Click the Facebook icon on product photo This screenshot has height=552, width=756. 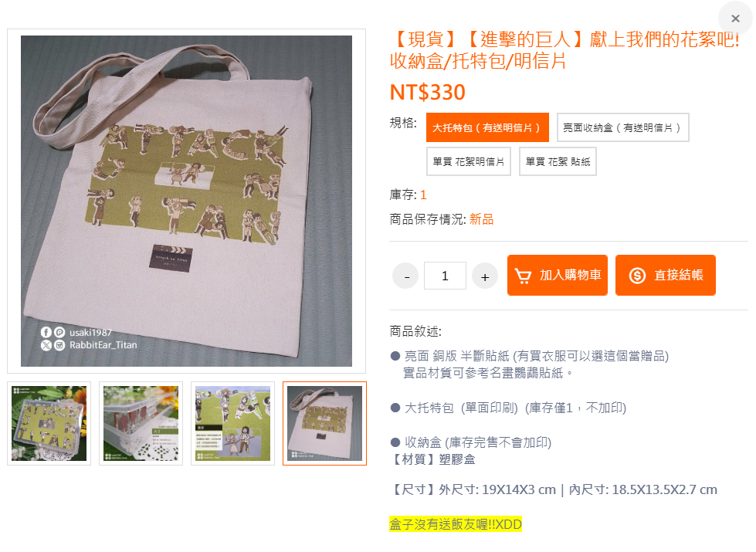46,332
